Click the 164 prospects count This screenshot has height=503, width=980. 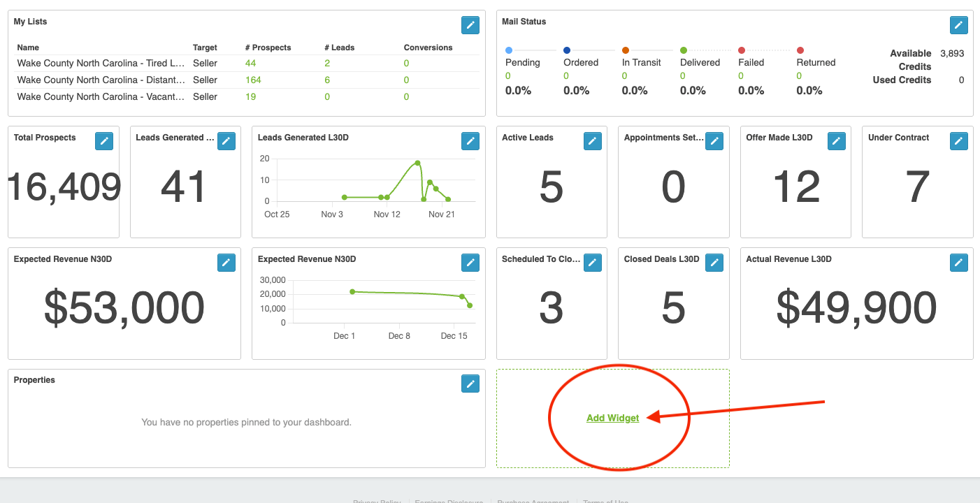pos(253,80)
